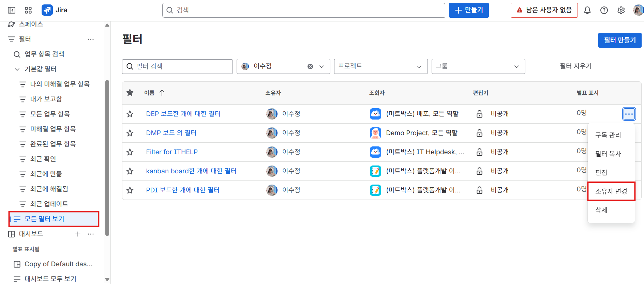
Task: Clear the 이수정 owner selection
Action: point(310,66)
